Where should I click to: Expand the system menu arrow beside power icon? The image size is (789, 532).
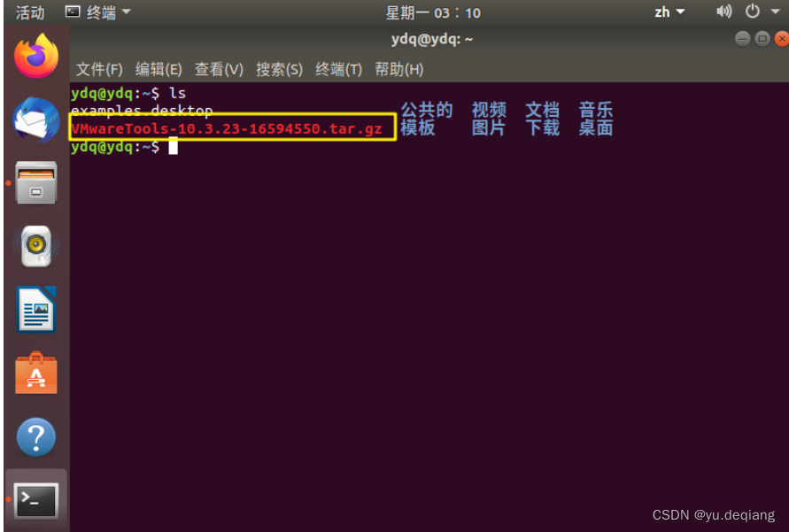[x=776, y=11]
